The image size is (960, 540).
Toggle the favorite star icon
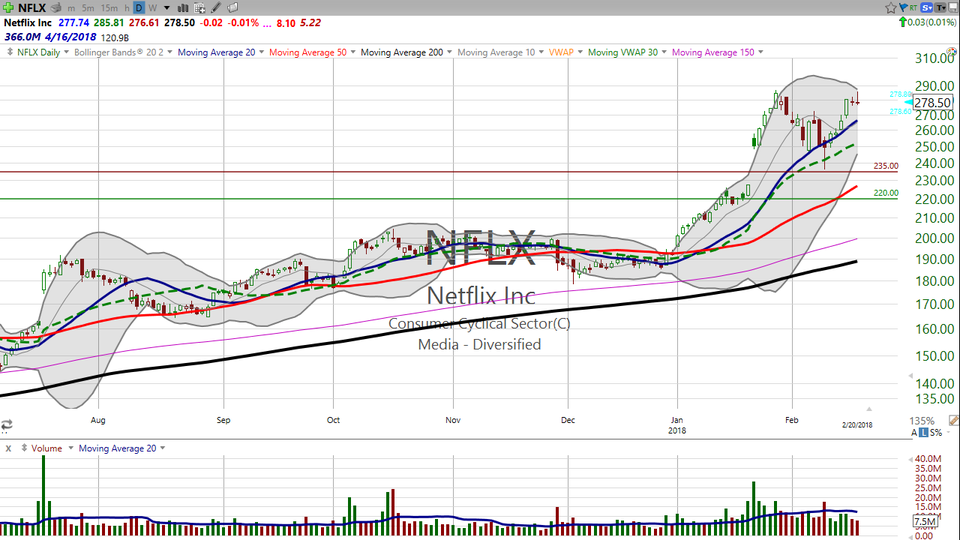(891, 7)
